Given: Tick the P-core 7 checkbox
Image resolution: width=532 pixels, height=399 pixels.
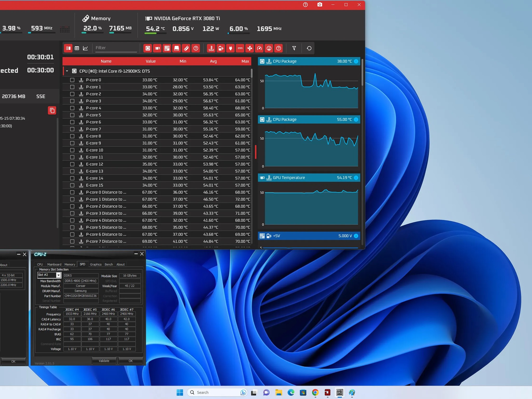Looking at the screenshot, I should [x=72, y=129].
